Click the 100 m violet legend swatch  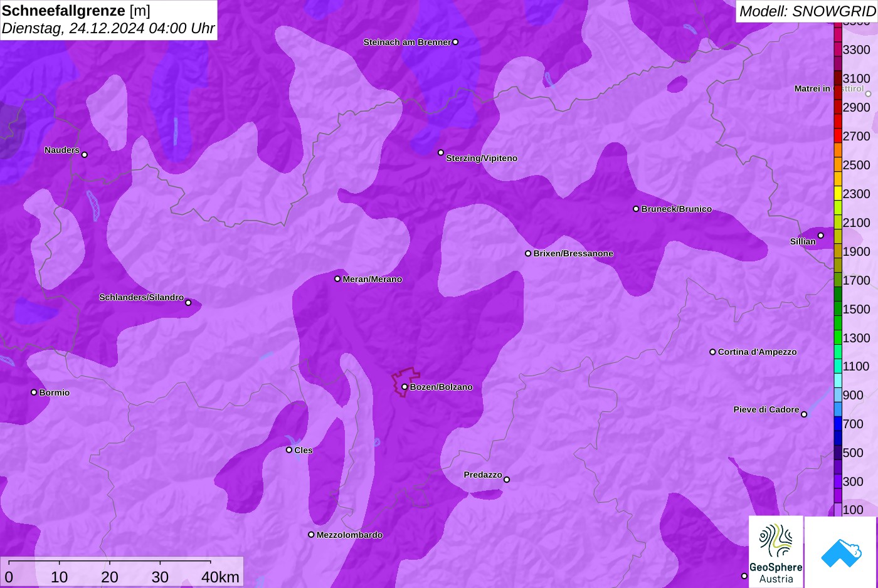point(838,510)
